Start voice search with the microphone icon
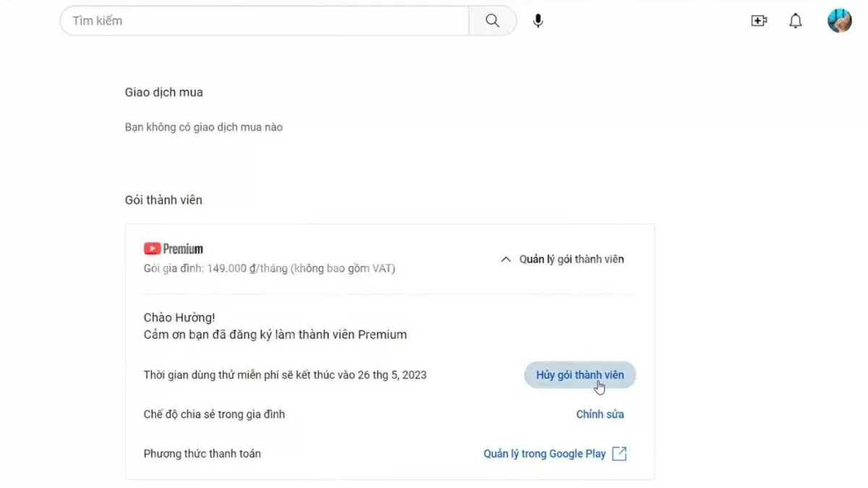This screenshot has height=488, width=868. click(x=538, y=21)
